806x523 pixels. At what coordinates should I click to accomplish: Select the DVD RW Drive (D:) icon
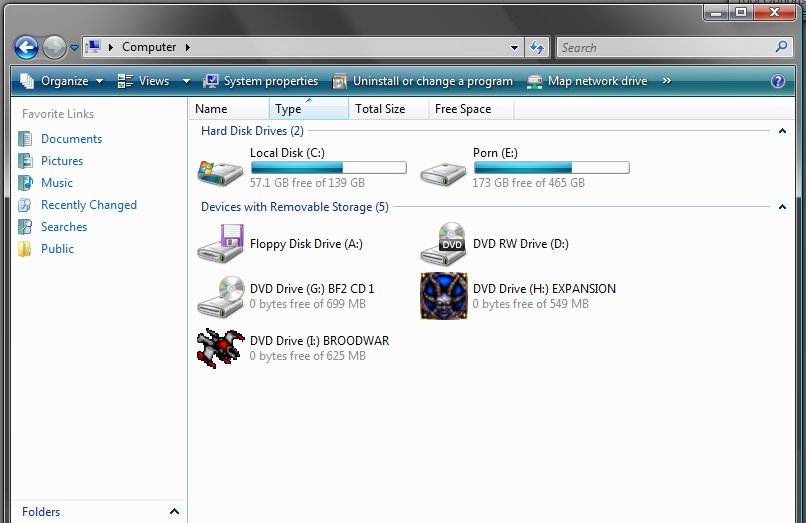(x=443, y=244)
